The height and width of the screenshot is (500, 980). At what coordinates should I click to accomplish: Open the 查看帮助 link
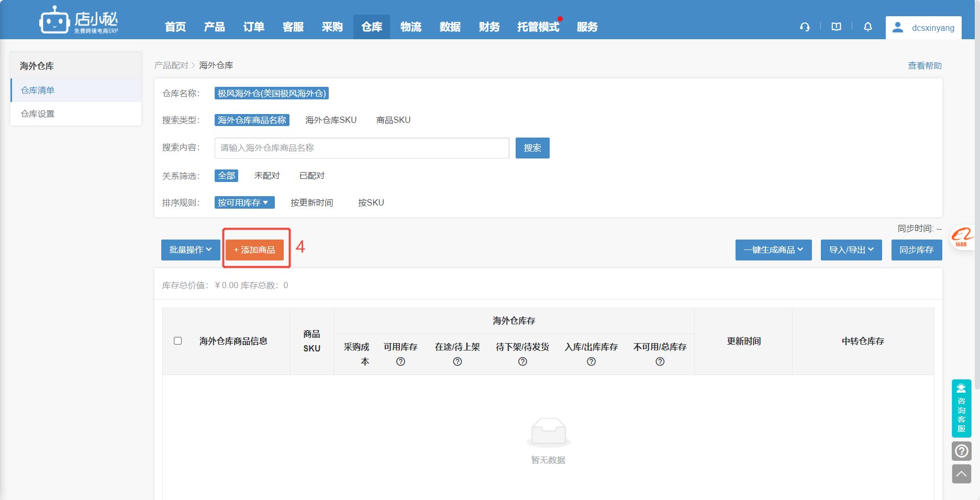(x=925, y=66)
